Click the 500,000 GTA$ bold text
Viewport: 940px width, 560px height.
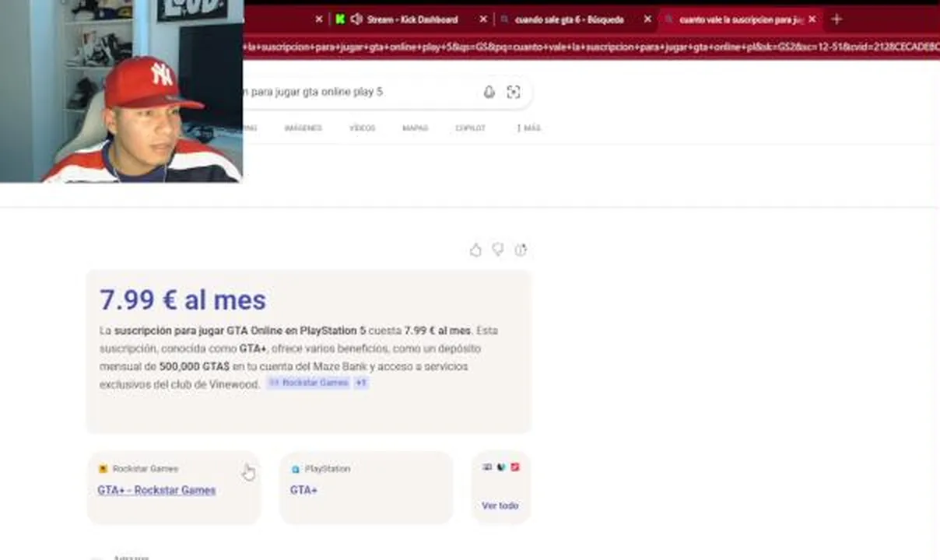[194, 366]
